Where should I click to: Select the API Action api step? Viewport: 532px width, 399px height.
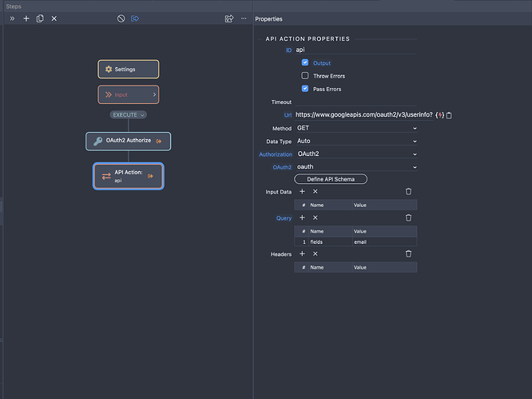(129, 176)
